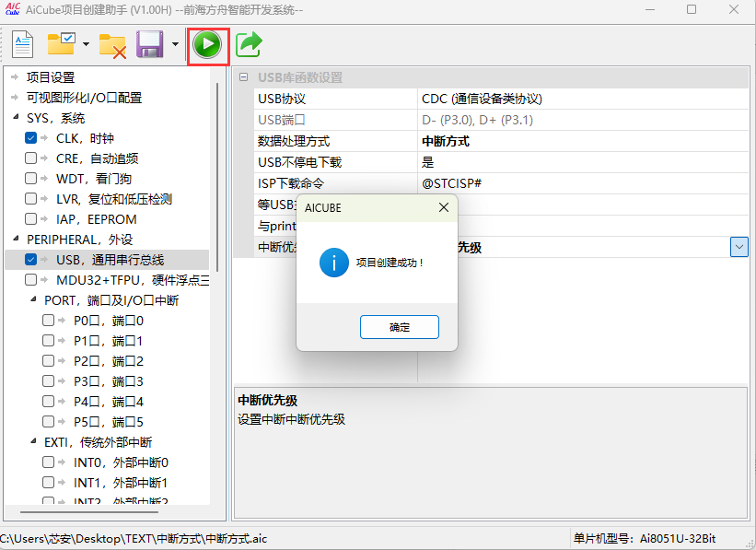Click 单片机型号 Ai8051U-32Bit in status bar
This screenshot has height=550, width=756.
[645, 538]
